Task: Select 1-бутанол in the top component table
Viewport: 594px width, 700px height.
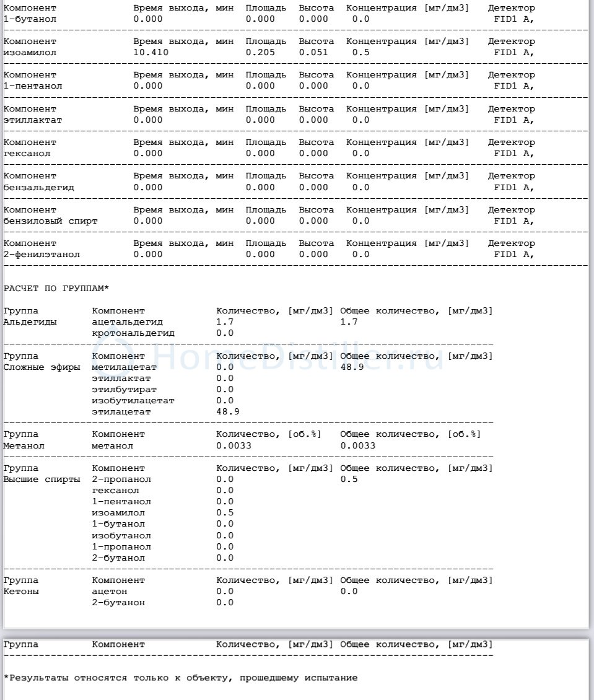Action: click(x=30, y=19)
